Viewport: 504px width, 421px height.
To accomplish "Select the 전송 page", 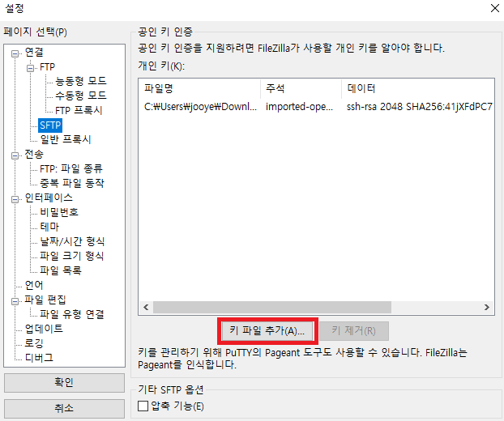I will click(34, 155).
